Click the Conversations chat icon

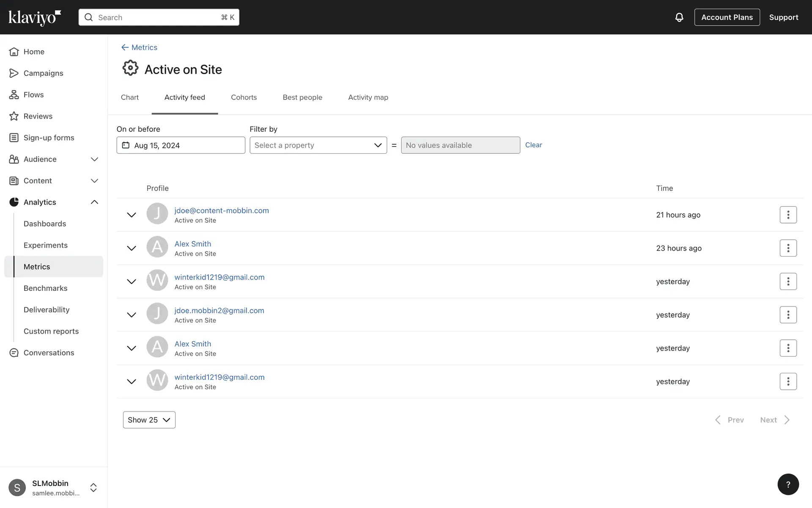point(14,353)
